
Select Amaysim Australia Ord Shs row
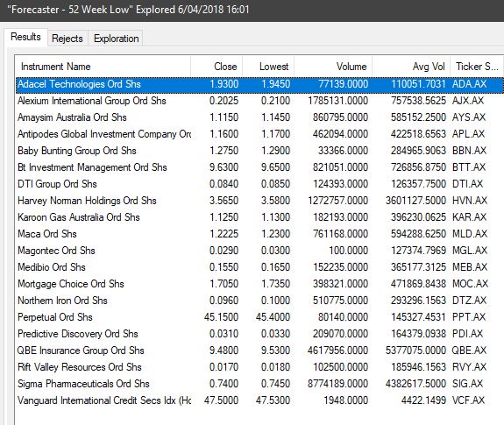(259, 117)
